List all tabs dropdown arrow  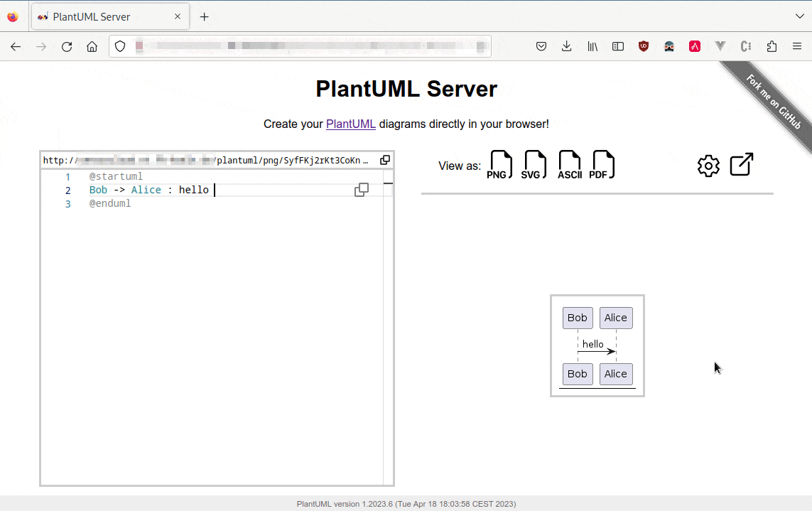point(800,16)
